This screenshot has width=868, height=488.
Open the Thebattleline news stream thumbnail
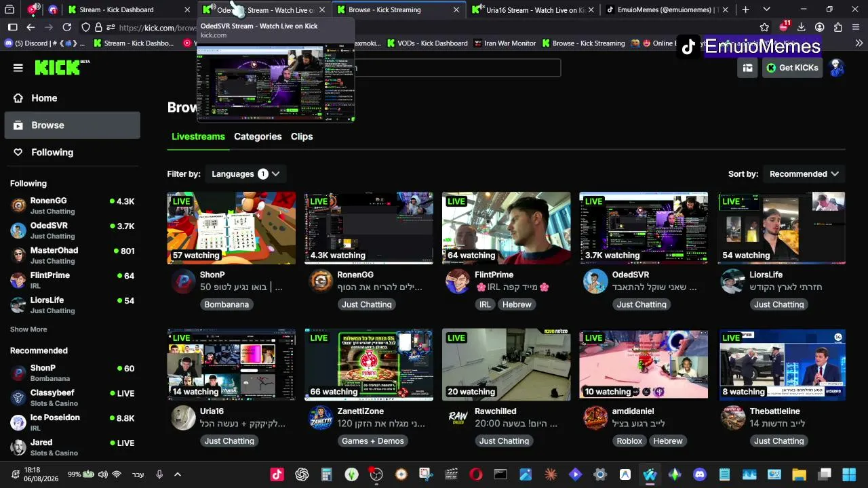pyautogui.click(x=781, y=365)
